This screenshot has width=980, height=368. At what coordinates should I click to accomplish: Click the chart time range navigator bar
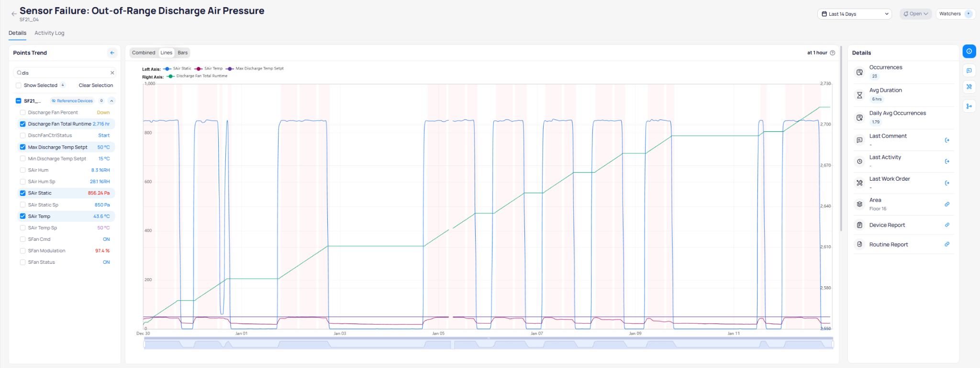488,344
